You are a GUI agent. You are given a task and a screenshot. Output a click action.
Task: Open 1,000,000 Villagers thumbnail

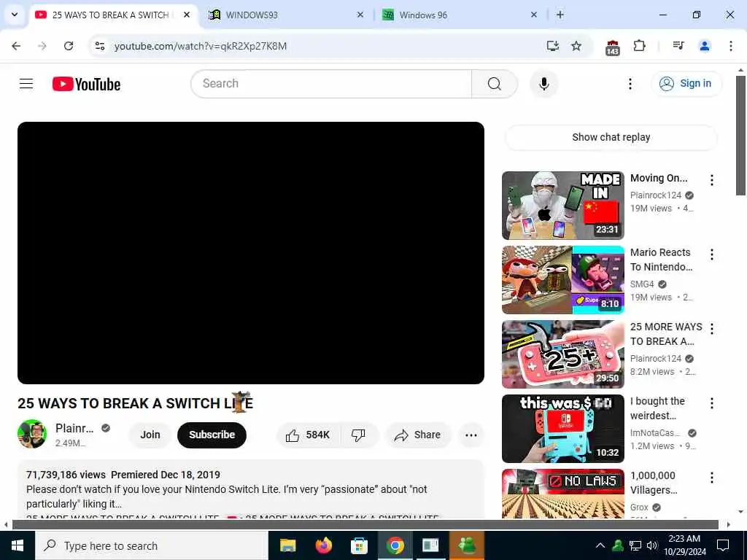pos(562,494)
